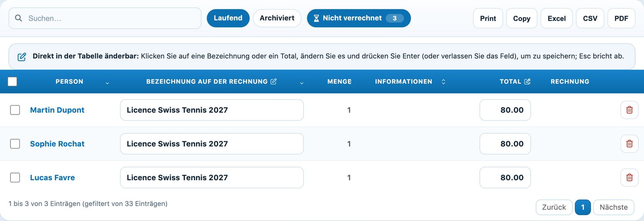Show Laufend entries
644x221 pixels.
point(228,18)
